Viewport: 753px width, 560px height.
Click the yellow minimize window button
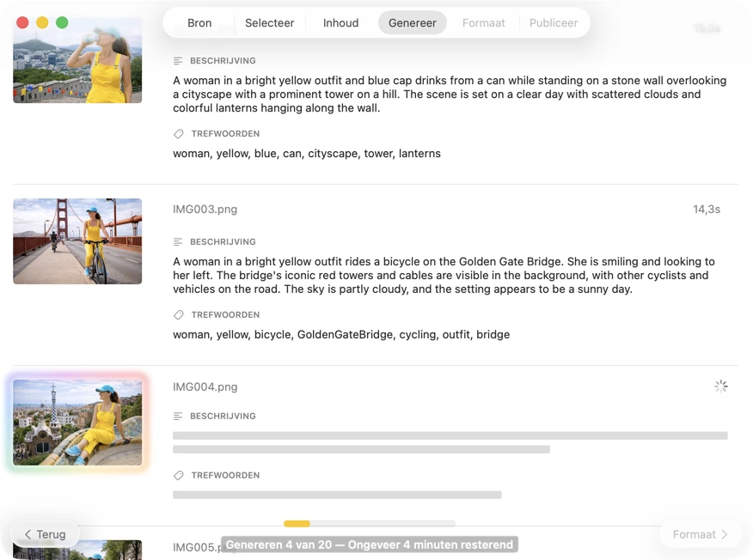(42, 22)
